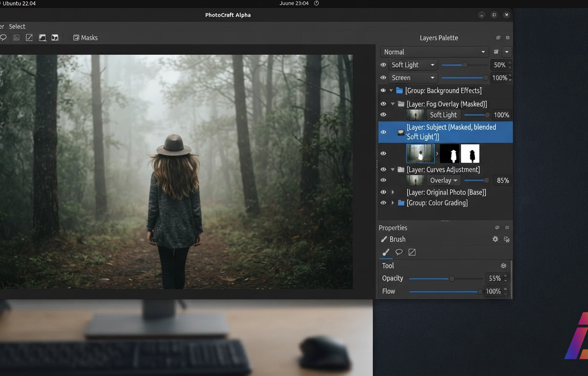
Task: Open the Soft Light blend dropdown at 50%
Action: [x=413, y=65]
